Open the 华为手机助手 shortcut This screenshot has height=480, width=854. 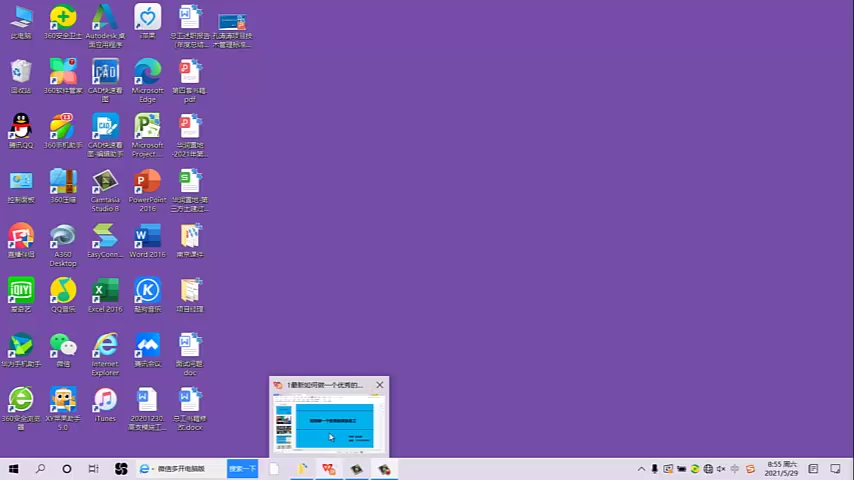[21, 350]
